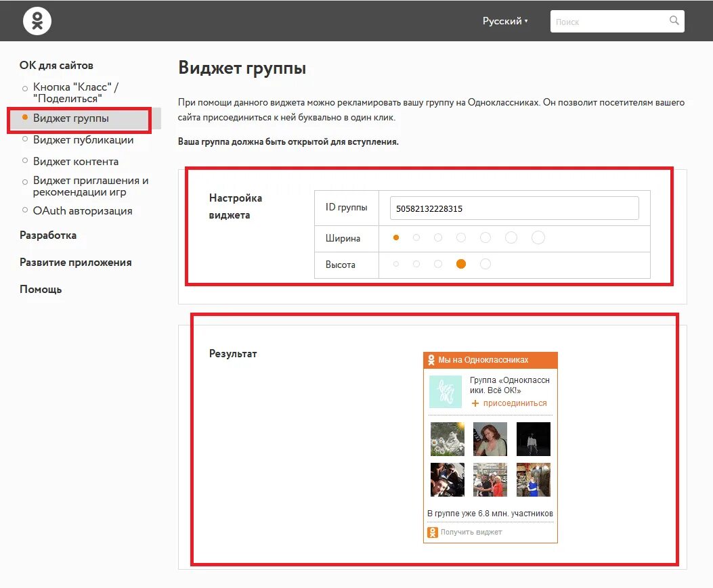The height and width of the screenshot is (588, 713).
Task: Click the Высота row label
Action: (340, 265)
